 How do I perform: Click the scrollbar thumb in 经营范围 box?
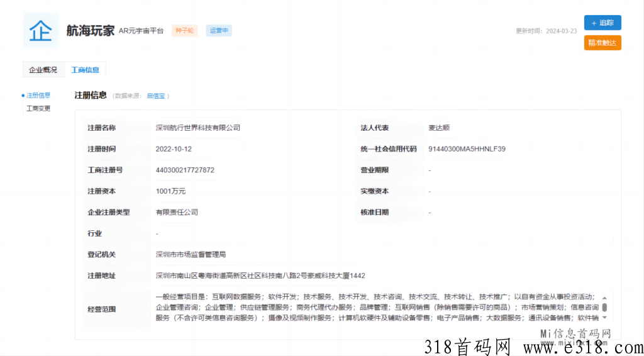604,308
